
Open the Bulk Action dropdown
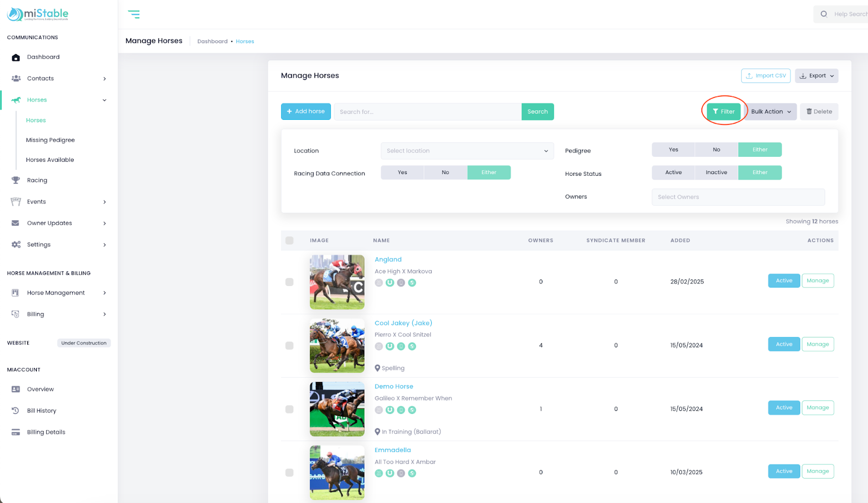[770, 112]
